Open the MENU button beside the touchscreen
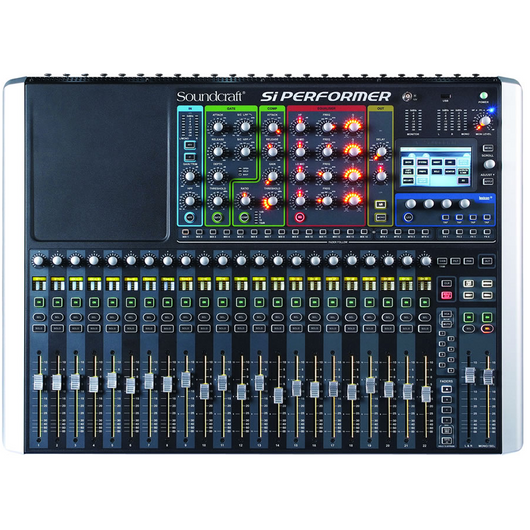Image resolution: width=530 pixels, height=530 pixels. click(488, 148)
